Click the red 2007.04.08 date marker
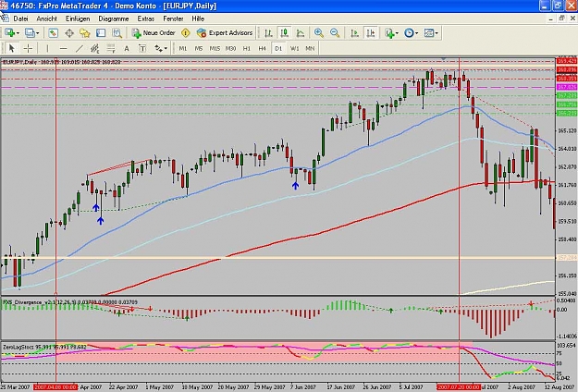Screen dimensions: 578x392 click(55, 387)
